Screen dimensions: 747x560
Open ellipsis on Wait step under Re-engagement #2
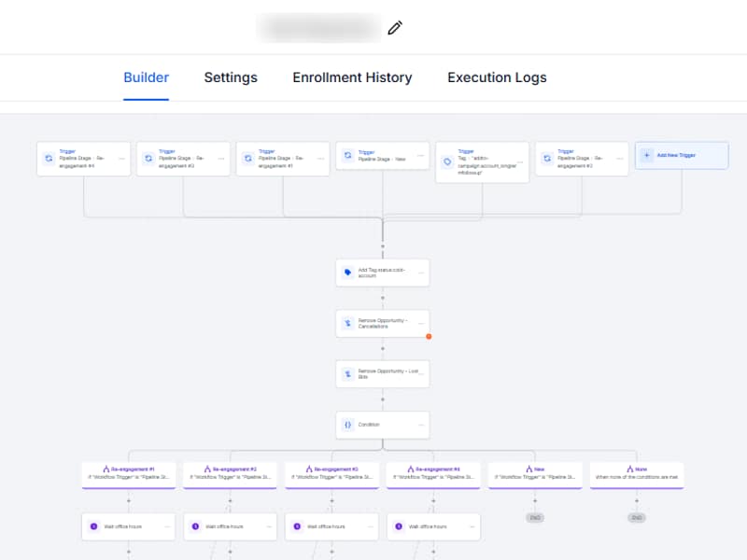269,526
